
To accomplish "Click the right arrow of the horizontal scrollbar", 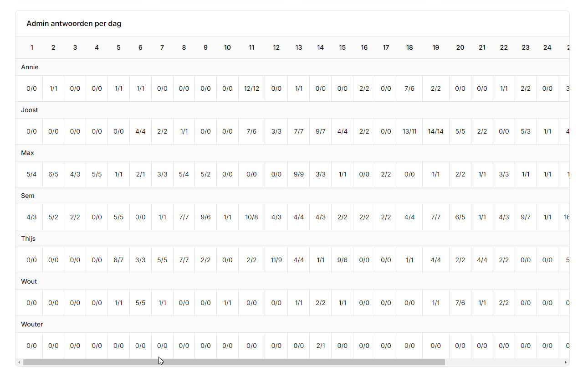I will point(566,363).
